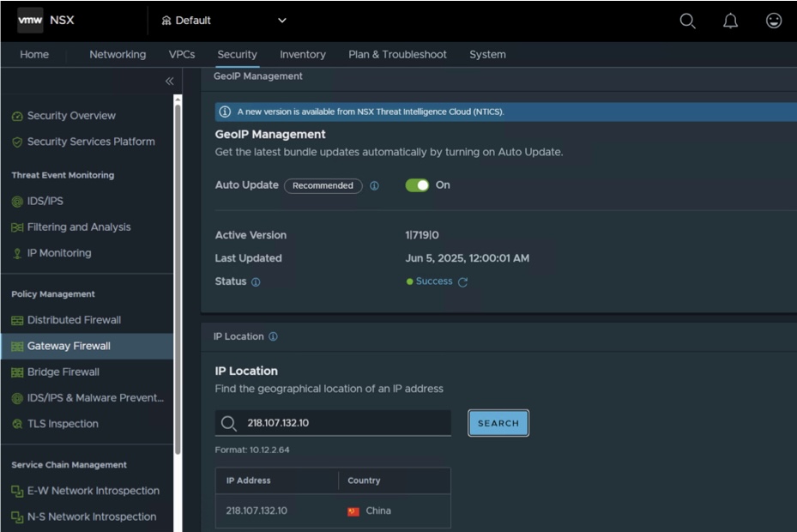Switch to the Networking tab
797x532 pixels.
coord(118,54)
